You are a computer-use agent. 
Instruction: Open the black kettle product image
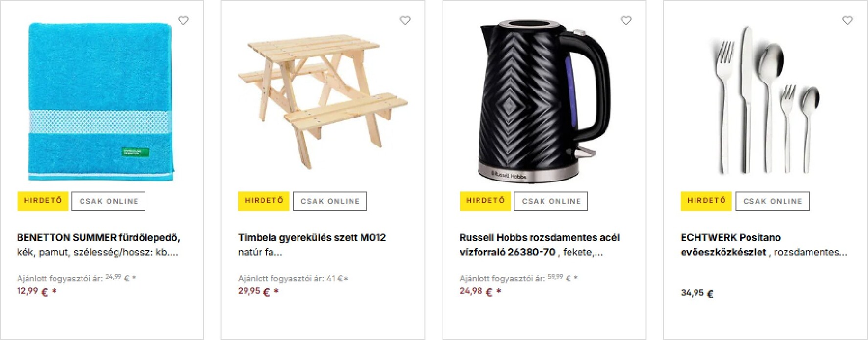(544, 101)
